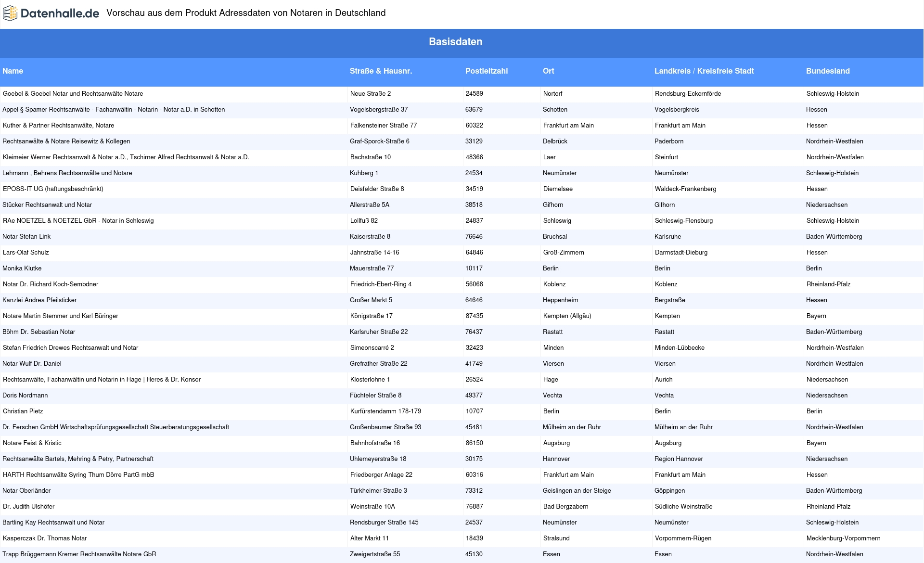The width and height of the screenshot is (924, 563).
Task: Click Dr. Ferschen GmbH Wirtschaftsprüfungsgesellschaft entry
Action: tap(116, 427)
